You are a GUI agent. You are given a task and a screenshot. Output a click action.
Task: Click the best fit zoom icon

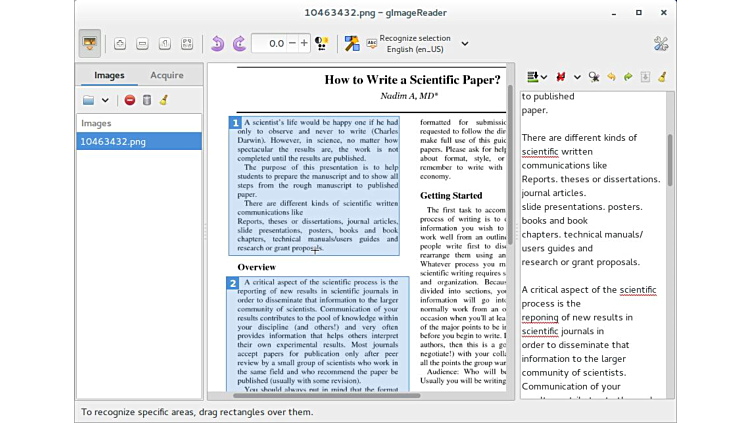click(x=187, y=44)
